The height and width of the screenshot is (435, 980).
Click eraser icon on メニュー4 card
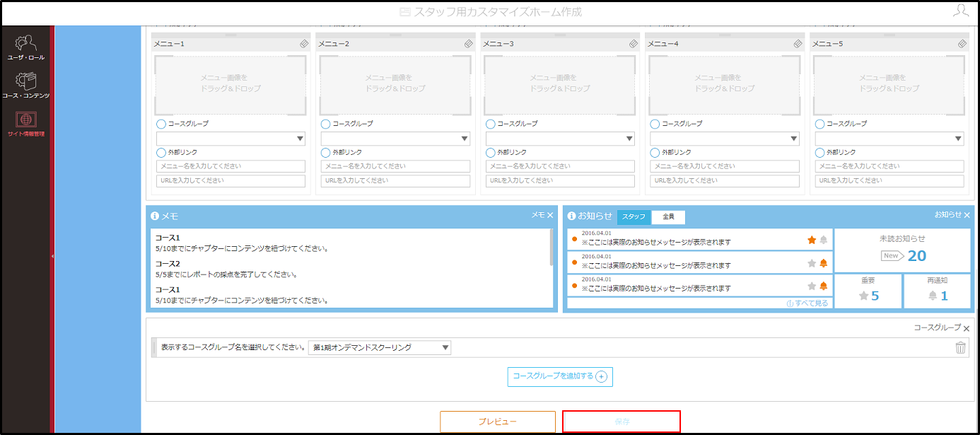coord(798,44)
